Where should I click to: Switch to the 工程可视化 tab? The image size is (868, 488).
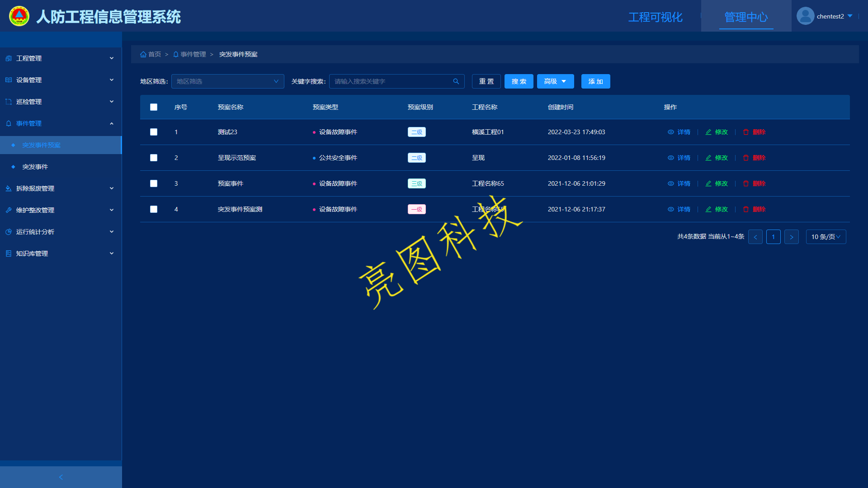[655, 17]
